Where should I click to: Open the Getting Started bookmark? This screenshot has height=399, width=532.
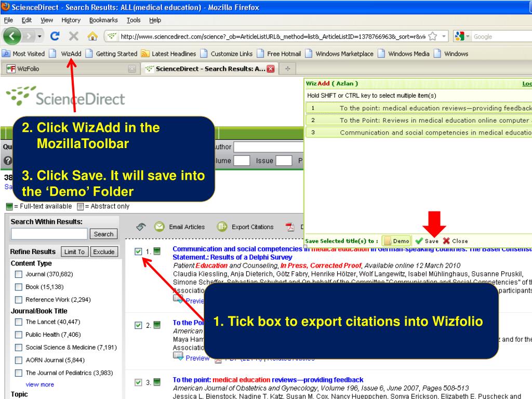(x=112, y=54)
